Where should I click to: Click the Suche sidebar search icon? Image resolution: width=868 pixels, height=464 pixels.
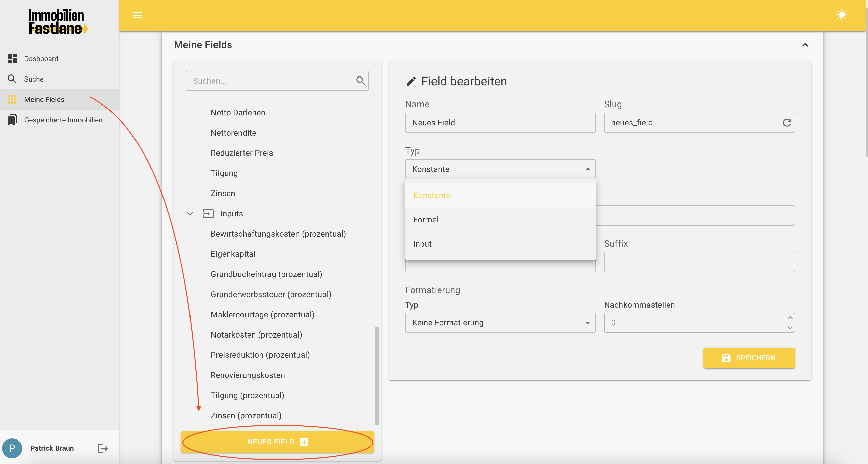(12, 79)
